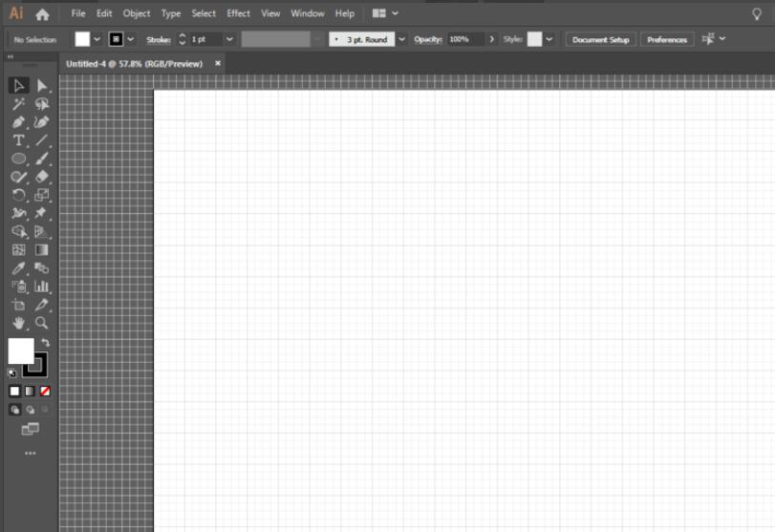
Task: Set paint mode to None
Action: tap(45, 392)
